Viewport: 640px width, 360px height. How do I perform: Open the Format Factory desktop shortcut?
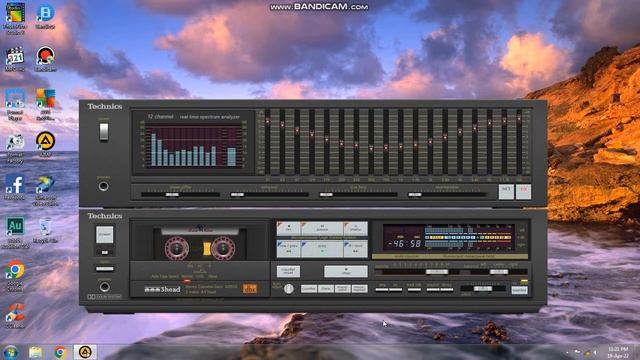[15, 148]
